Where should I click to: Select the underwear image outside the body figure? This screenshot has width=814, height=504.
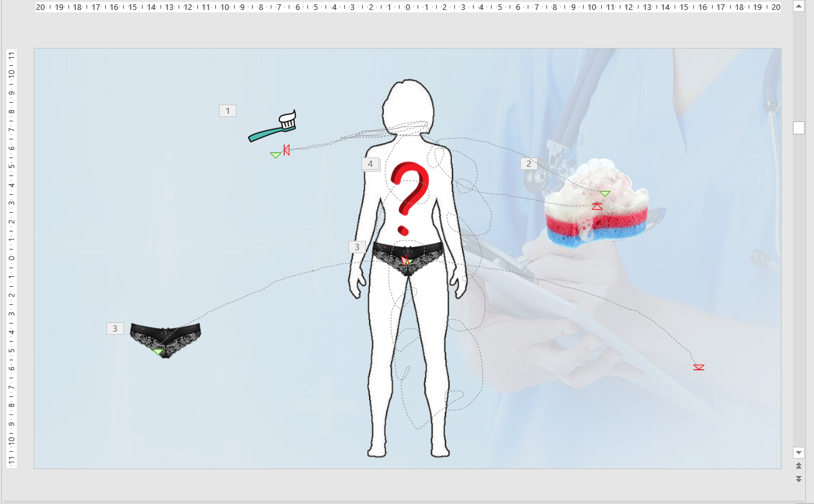pyautogui.click(x=166, y=338)
